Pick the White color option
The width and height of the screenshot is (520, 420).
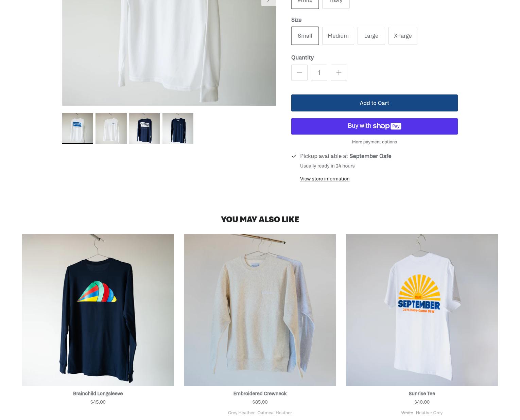pyautogui.click(x=305, y=2)
